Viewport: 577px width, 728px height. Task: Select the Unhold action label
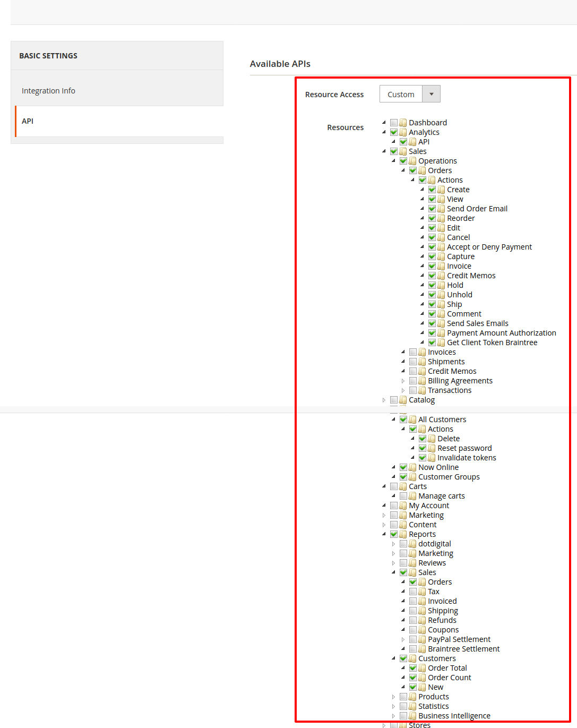pos(460,295)
